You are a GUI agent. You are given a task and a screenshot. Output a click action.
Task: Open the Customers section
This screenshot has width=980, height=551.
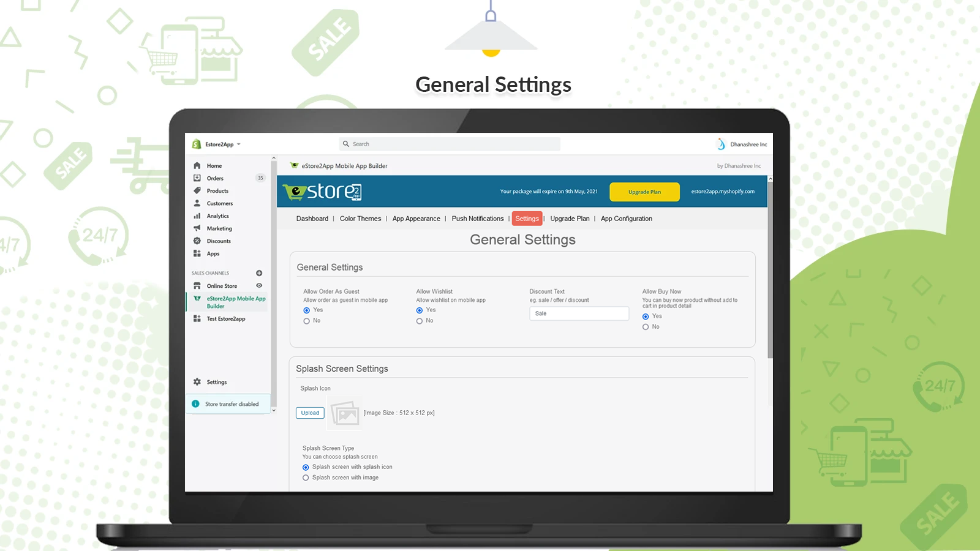coord(197,203)
